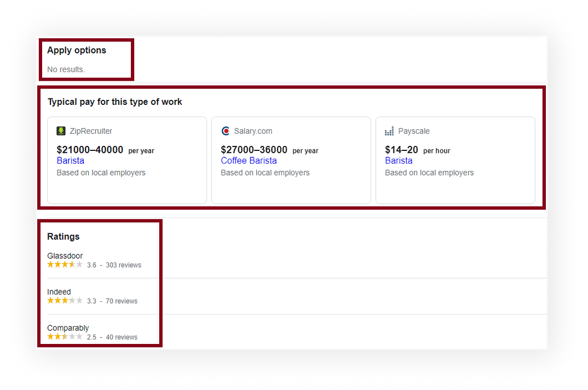The width and height of the screenshot is (588, 390).
Task: Click the Indeed star rating
Action: click(x=64, y=300)
